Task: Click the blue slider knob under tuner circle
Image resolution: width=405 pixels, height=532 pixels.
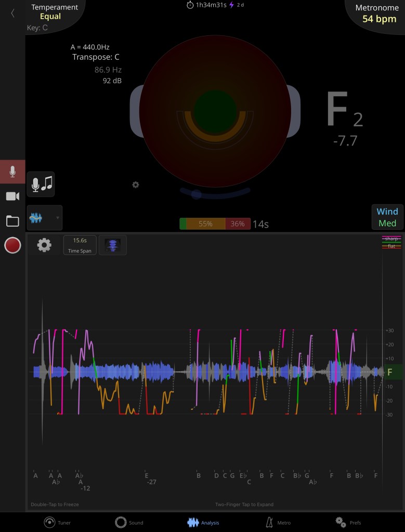Action: click(x=196, y=194)
